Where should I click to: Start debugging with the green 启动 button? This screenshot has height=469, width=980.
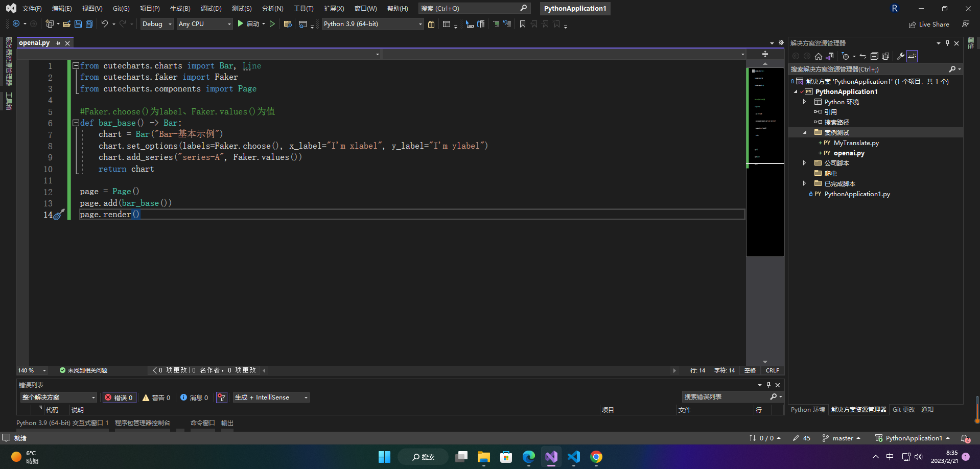[249, 24]
